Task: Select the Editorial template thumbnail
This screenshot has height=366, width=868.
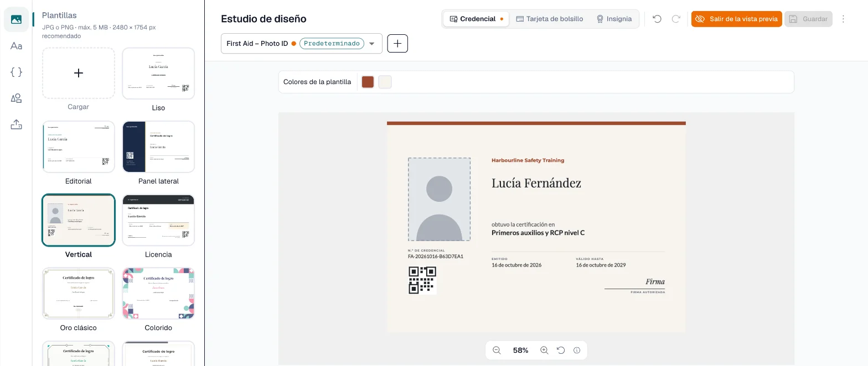Action: [x=79, y=147]
